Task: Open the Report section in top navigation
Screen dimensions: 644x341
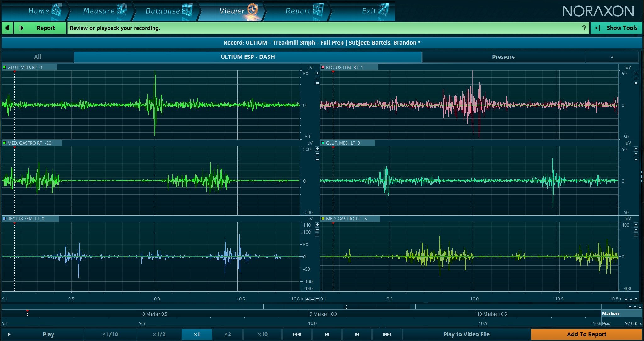Action: 298,11
